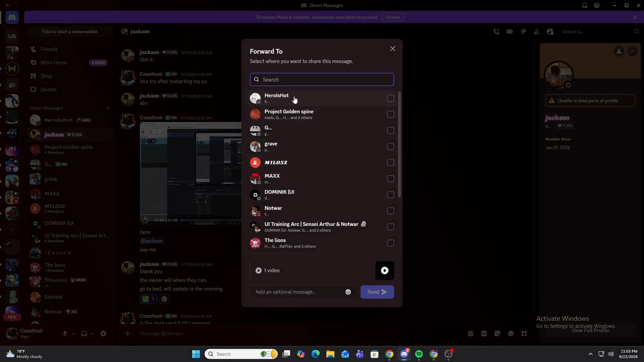
Task: Open attachment plus button in message bar
Action: tap(128, 333)
